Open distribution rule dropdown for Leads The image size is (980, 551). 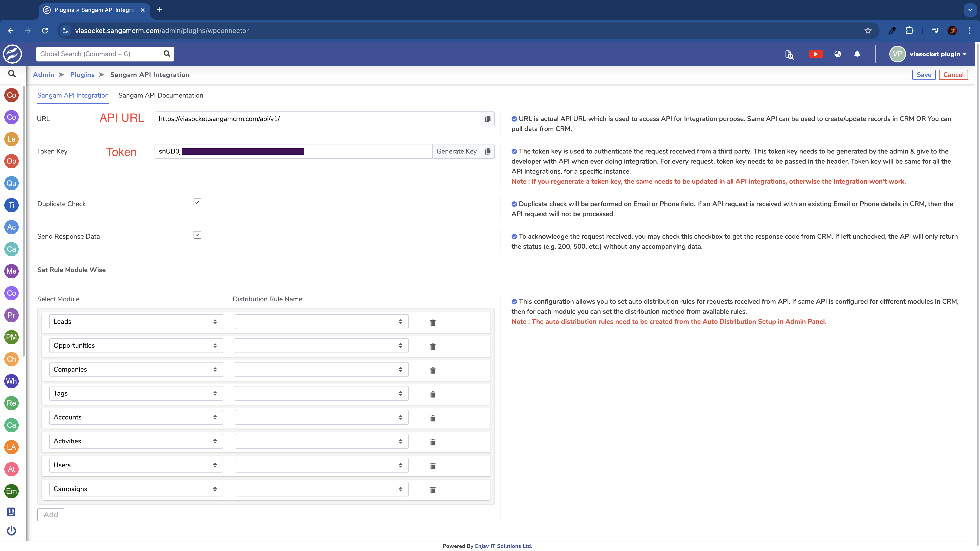pos(322,322)
